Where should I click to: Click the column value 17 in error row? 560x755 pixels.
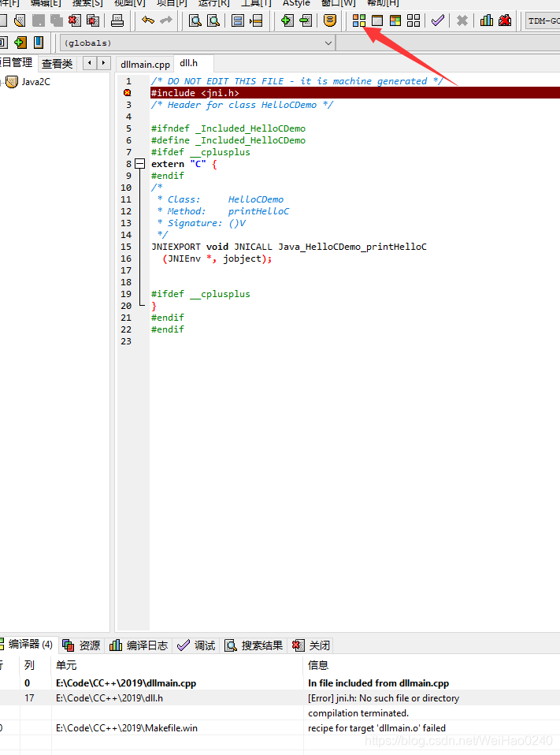[x=29, y=698]
